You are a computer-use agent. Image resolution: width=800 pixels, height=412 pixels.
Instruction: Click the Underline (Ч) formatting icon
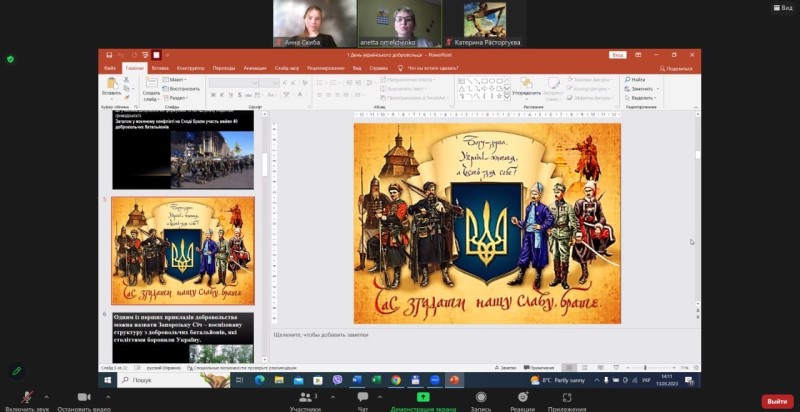click(x=231, y=95)
